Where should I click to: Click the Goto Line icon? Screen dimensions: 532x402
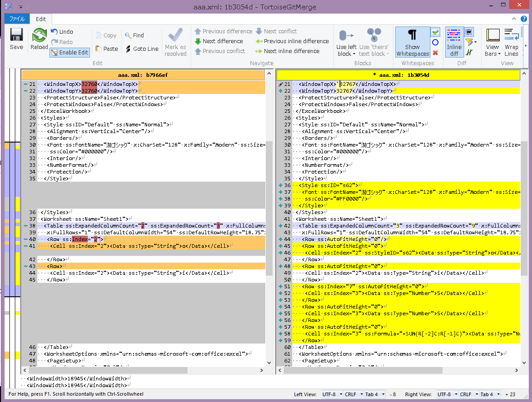tap(128, 49)
